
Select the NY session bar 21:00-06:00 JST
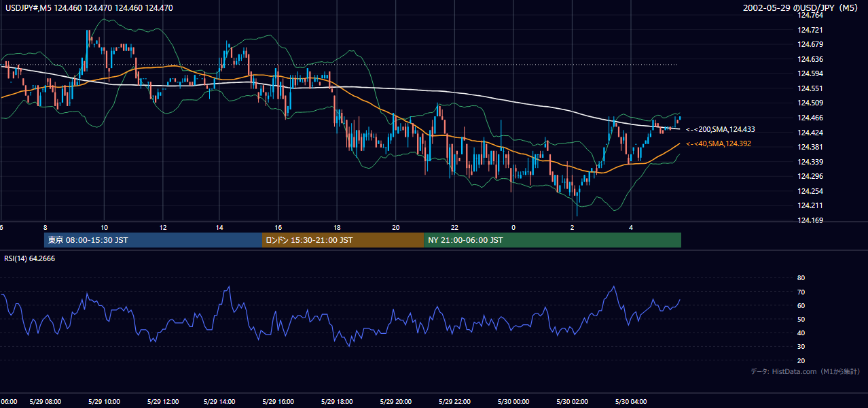tap(553, 240)
